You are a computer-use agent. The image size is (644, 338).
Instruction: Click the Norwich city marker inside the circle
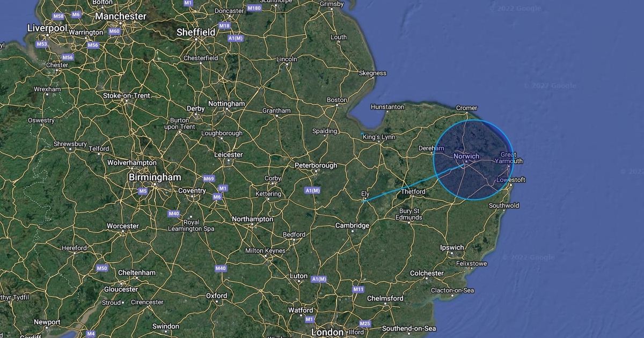[x=466, y=161]
